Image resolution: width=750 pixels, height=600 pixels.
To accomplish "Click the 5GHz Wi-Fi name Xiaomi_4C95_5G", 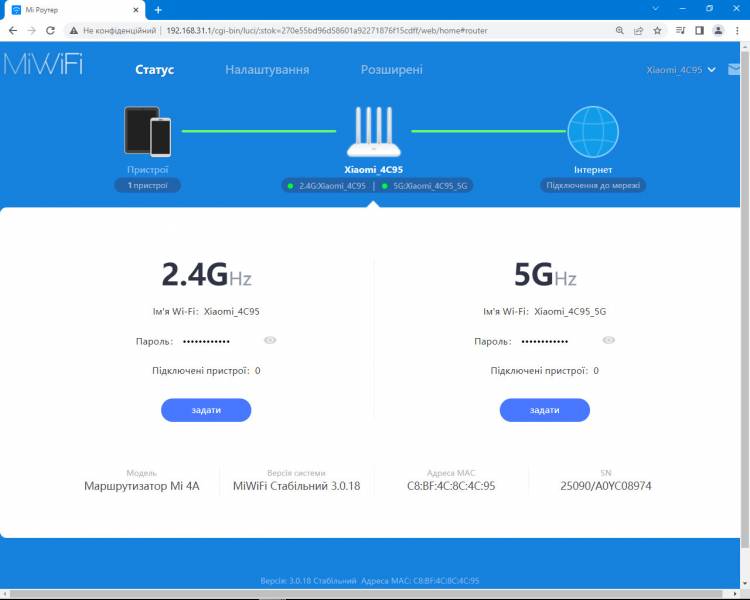I will point(570,311).
